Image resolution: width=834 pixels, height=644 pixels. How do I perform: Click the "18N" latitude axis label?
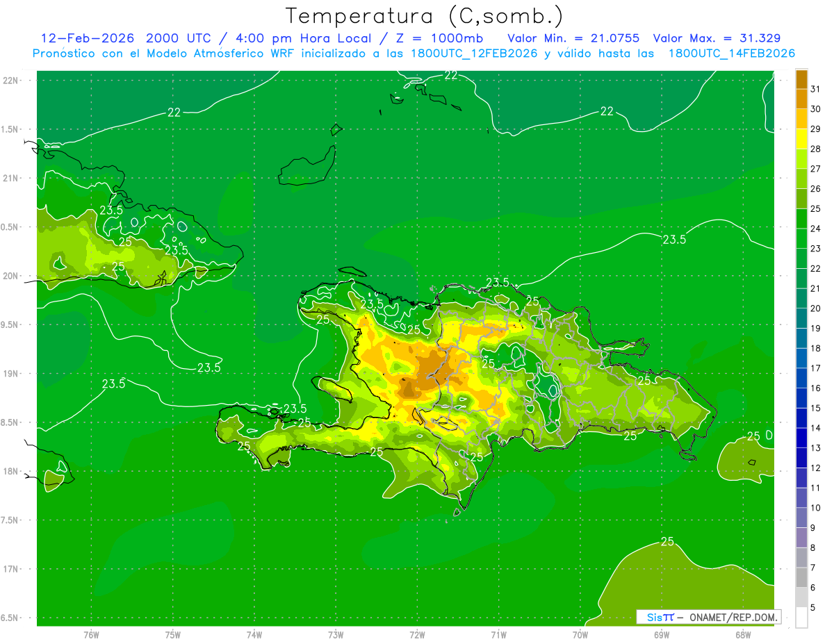(x=12, y=471)
